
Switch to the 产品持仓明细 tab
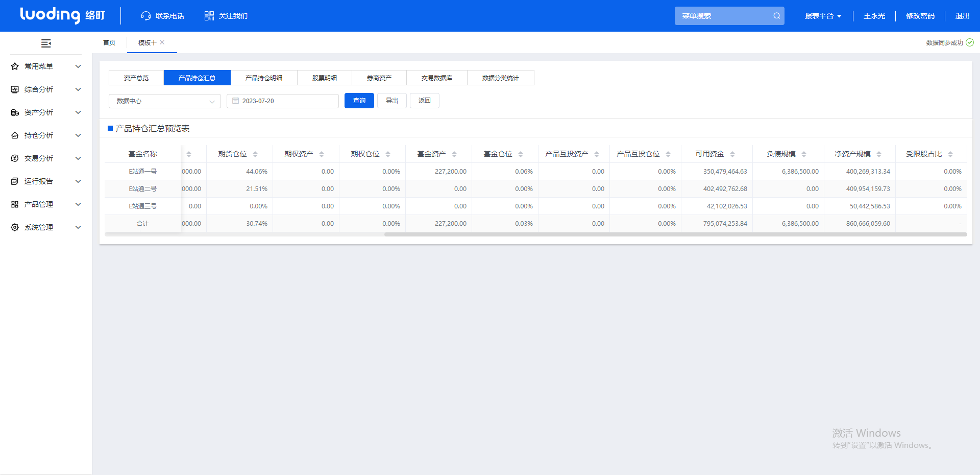264,78
